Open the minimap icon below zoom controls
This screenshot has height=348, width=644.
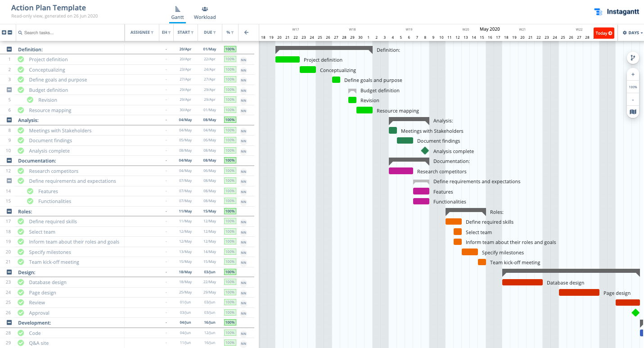(633, 112)
